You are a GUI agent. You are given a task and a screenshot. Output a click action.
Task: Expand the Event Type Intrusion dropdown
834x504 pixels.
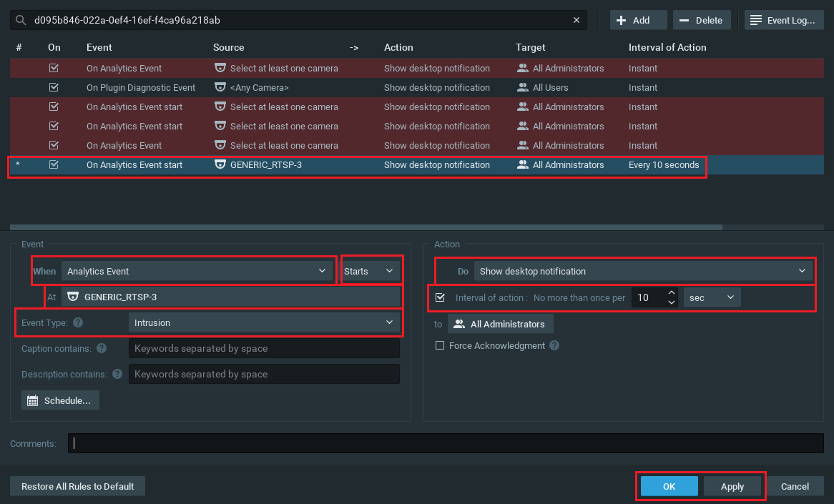(264, 322)
